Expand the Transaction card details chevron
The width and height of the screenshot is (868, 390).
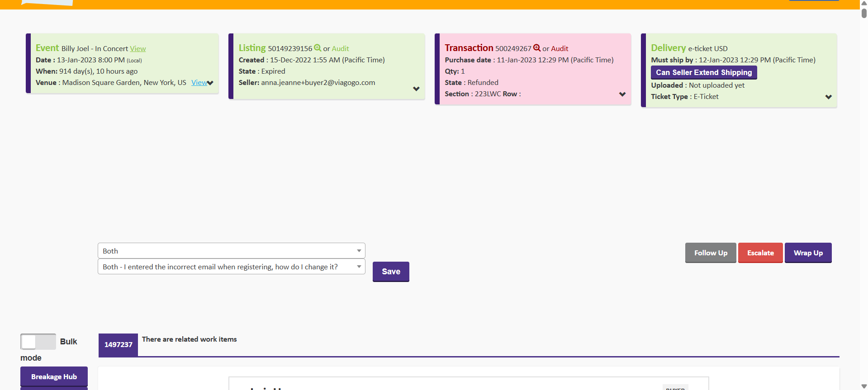tap(622, 94)
